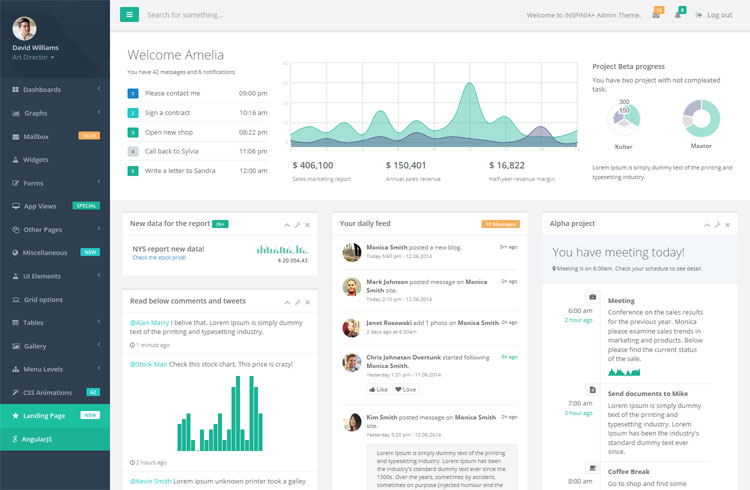Select the AngularJS menu item
Image resolution: width=750 pixels, height=490 pixels.
pos(55,439)
